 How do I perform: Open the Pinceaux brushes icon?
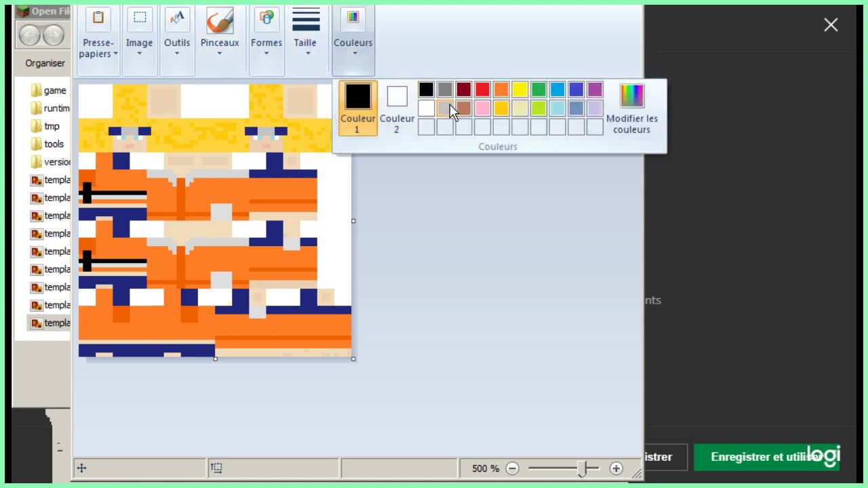click(x=220, y=20)
